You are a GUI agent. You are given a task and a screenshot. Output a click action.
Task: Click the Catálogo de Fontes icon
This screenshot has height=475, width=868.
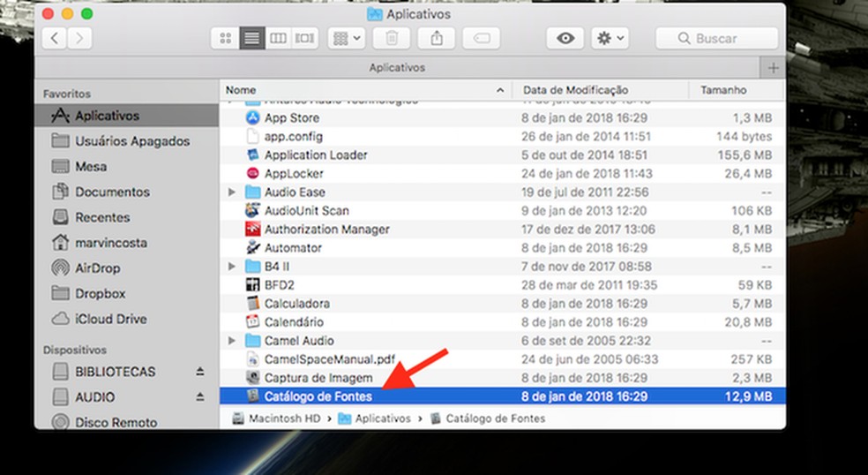[252, 396]
